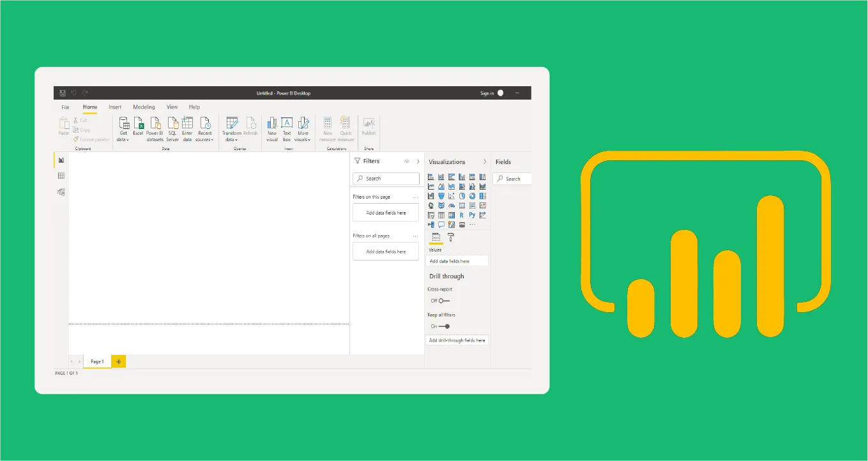Screen dimensions: 868x461
Task: Switch to Model view in left sidebar
Action: [x=61, y=192]
